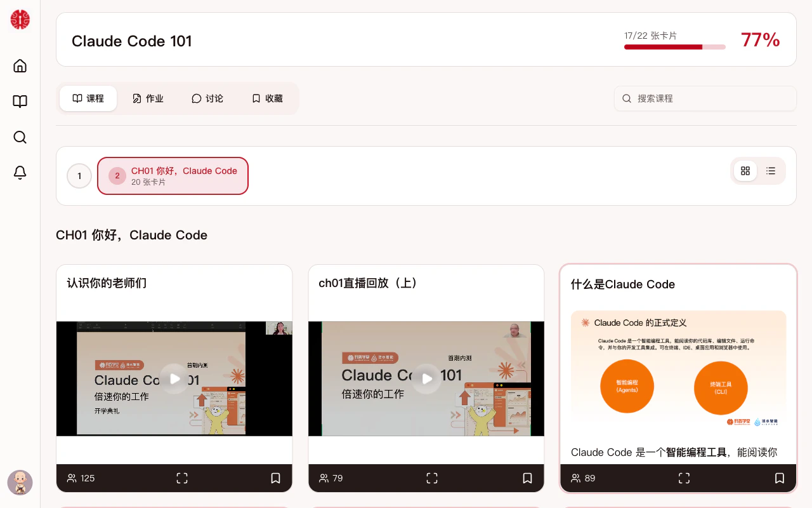The image size is (812, 508).
Task: Open user profile avatar at sidebar bottom
Action: 20,483
